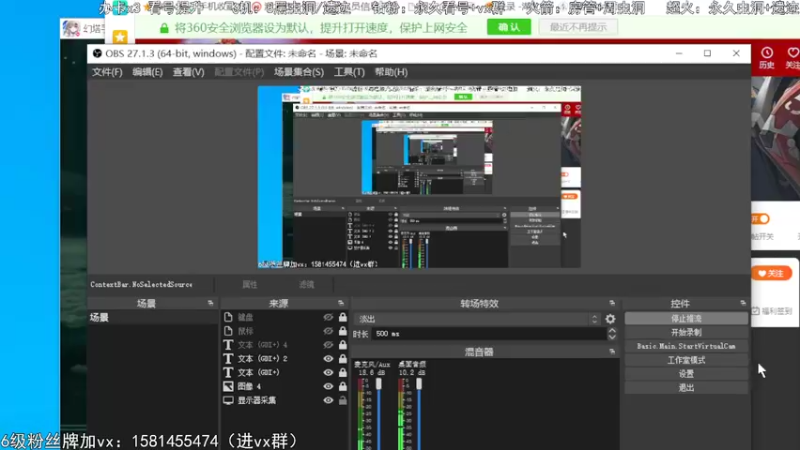Viewport: 800px width, 450px height.
Task: Click ContextBar.NoSelectedSource label
Action: pos(141,285)
